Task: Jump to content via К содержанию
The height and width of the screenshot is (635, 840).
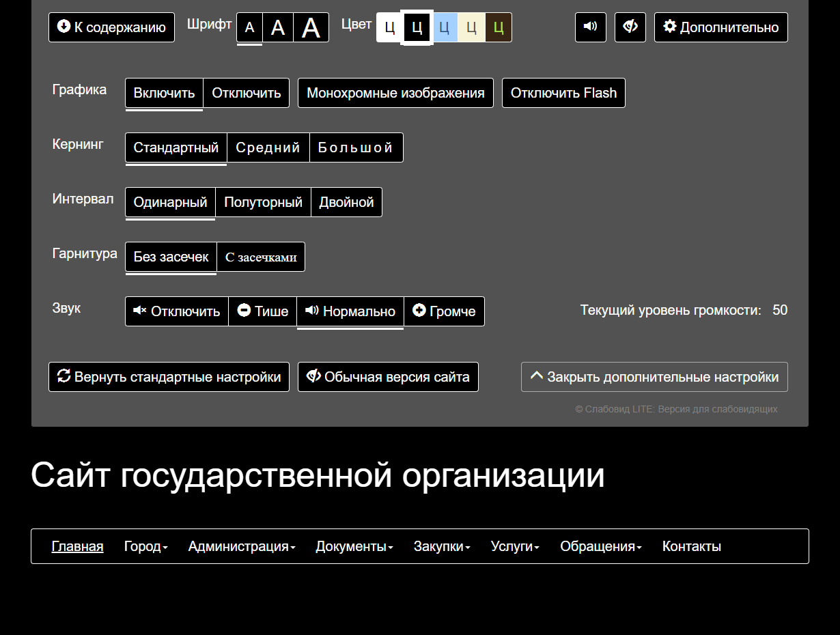Action: pos(111,27)
